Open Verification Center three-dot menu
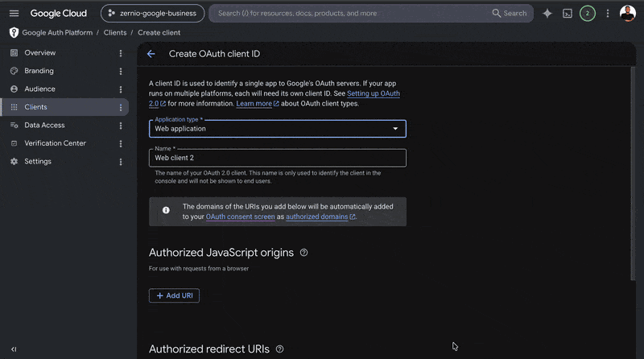644x359 pixels. point(120,143)
